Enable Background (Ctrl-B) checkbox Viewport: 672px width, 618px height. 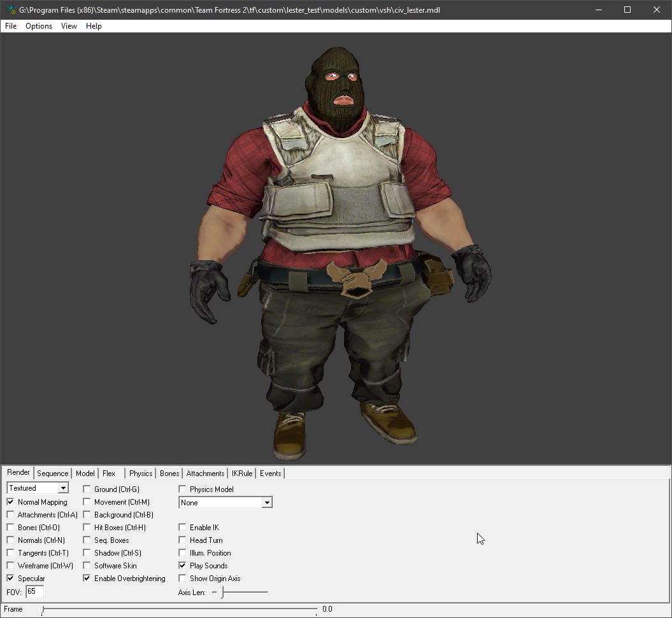coord(87,514)
